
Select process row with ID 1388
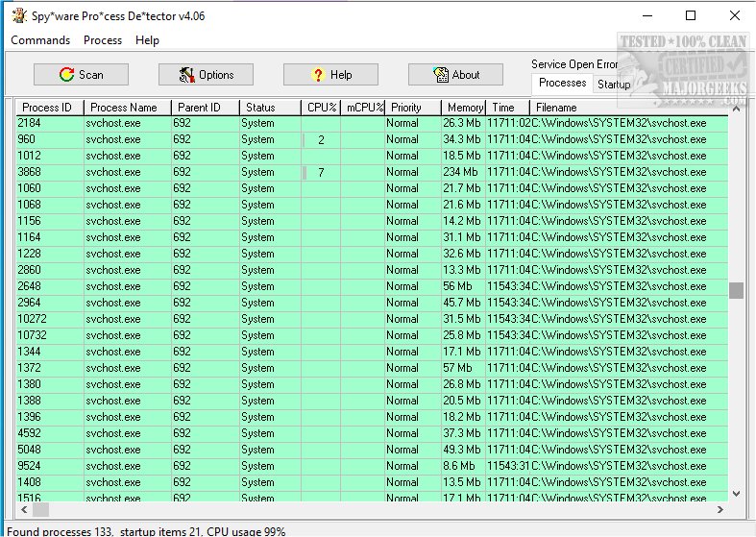(372, 401)
